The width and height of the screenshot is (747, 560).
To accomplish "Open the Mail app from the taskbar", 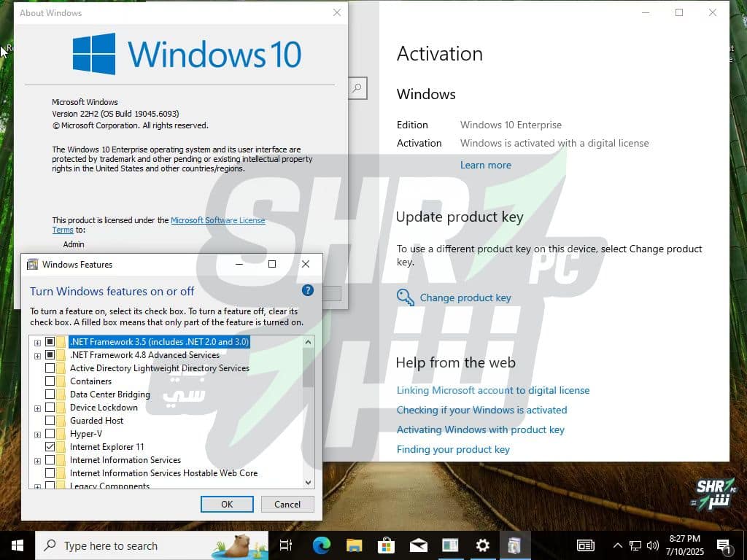I will coord(418,545).
